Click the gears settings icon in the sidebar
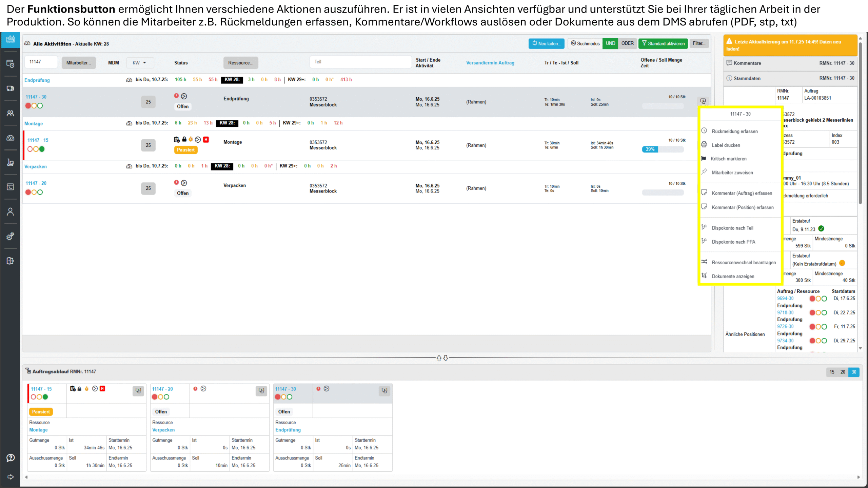The height and width of the screenshot is (488, 868). click(10, 236)
